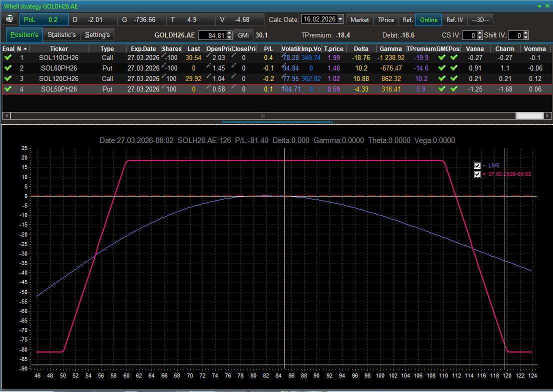Screen dimensions: 553x392
Task: Click the --3D-- chart button
Action: (x=480, y=20)
